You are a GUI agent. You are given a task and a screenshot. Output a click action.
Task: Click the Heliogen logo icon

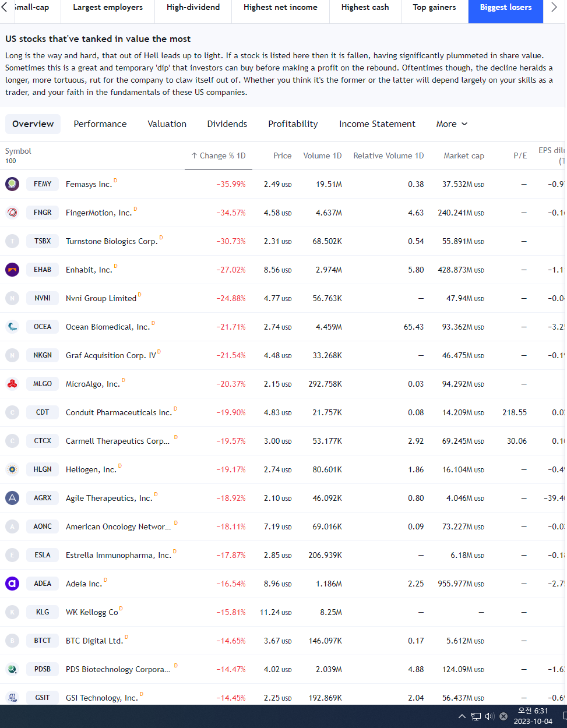(x=12, y=469)
